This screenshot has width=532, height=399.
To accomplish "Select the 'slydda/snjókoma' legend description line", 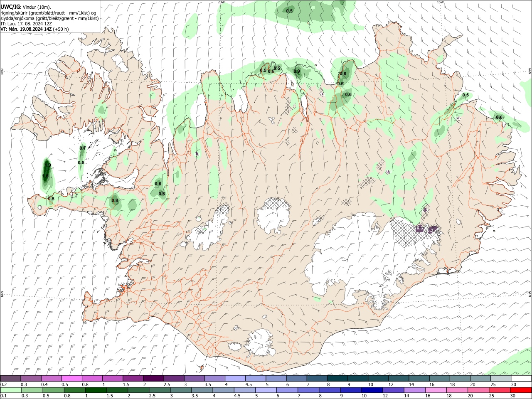I will point(49,18).
